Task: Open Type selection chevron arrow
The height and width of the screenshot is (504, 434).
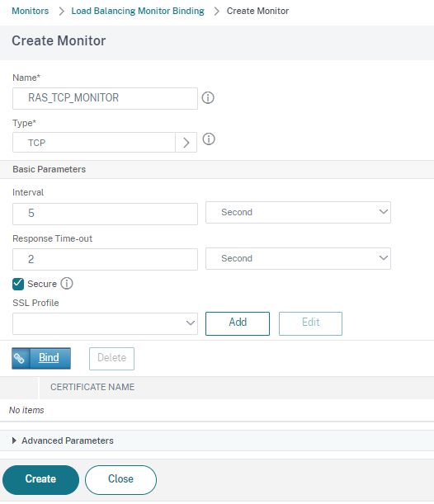Action: [x=186, y=143]
